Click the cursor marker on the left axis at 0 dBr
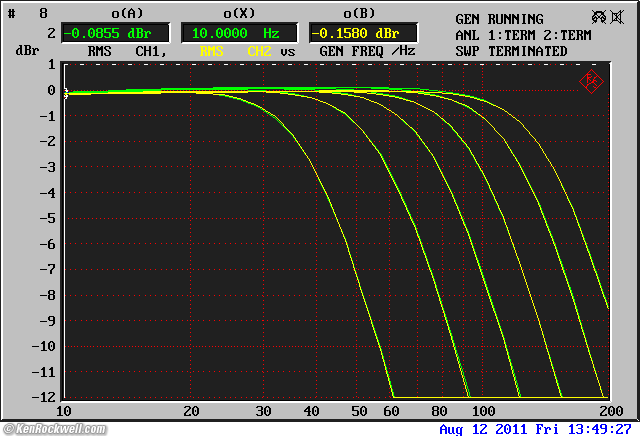640x436 pixels. click(66, 94)
